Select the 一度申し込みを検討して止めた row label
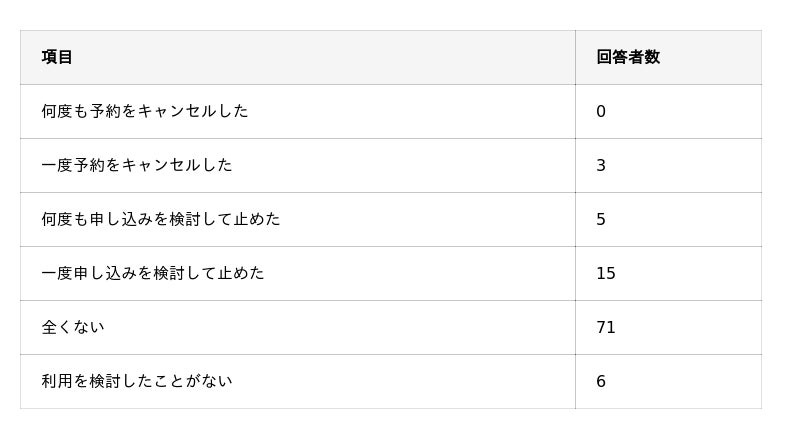Image resolution: width=800 pixels, height=439 pixels. (x=153, y=273)
